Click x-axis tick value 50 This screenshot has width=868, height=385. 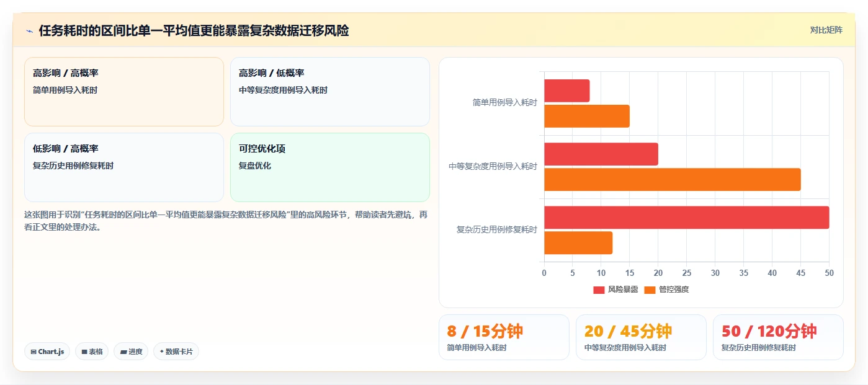coord(829,273)
